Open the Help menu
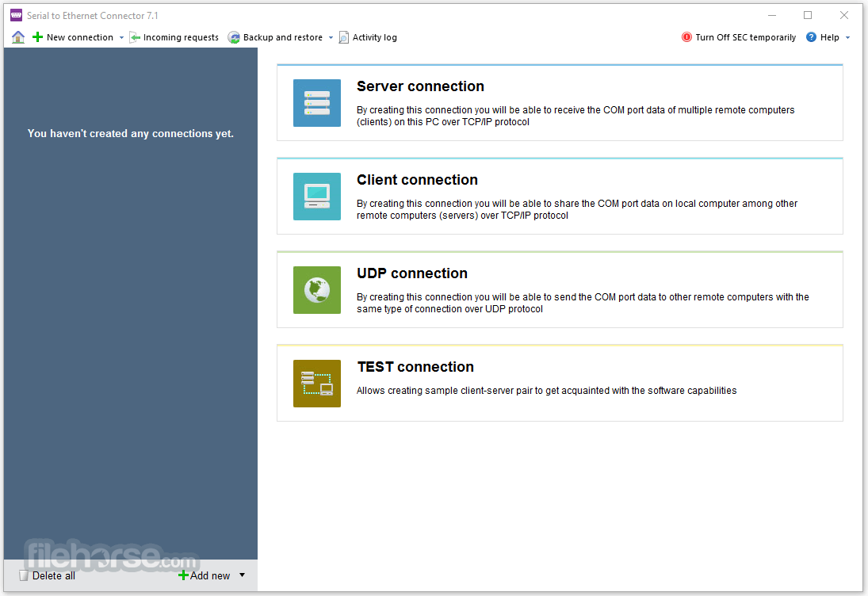The width and height of the screenshot is (868, 596). click(829, 37)
